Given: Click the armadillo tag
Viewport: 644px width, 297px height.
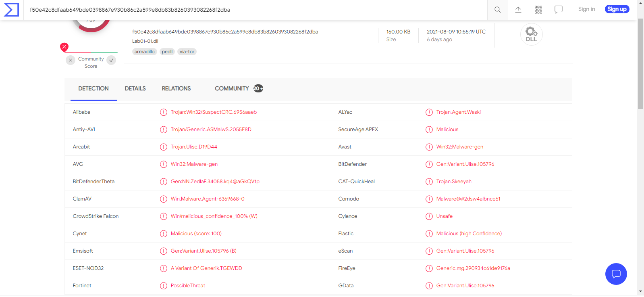Looking at the screenshot, I should click(x=145, y=52).
